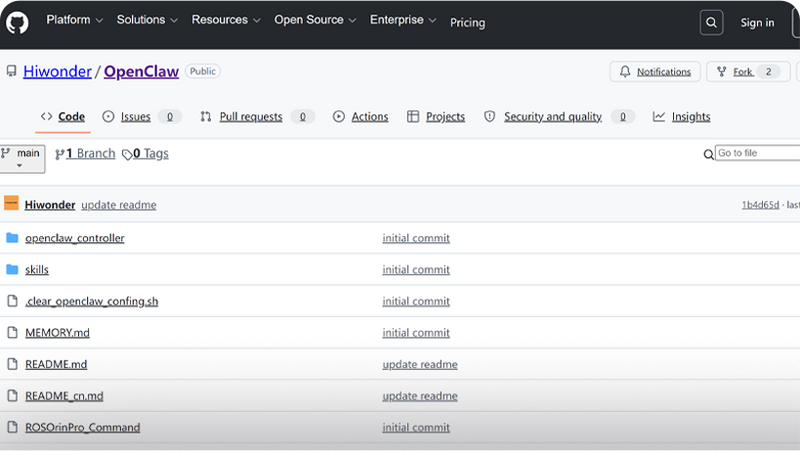The height and width of the screenshot is (451, 800).
Task: Click the Projects table icon
Action: click(413, 116)
